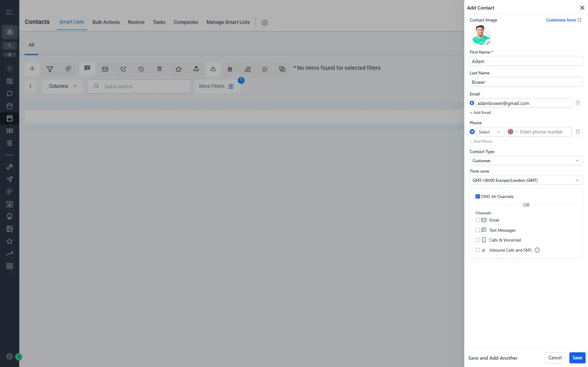Click the export contacts upload icon
588x367 pixels.
coord(196,69)
